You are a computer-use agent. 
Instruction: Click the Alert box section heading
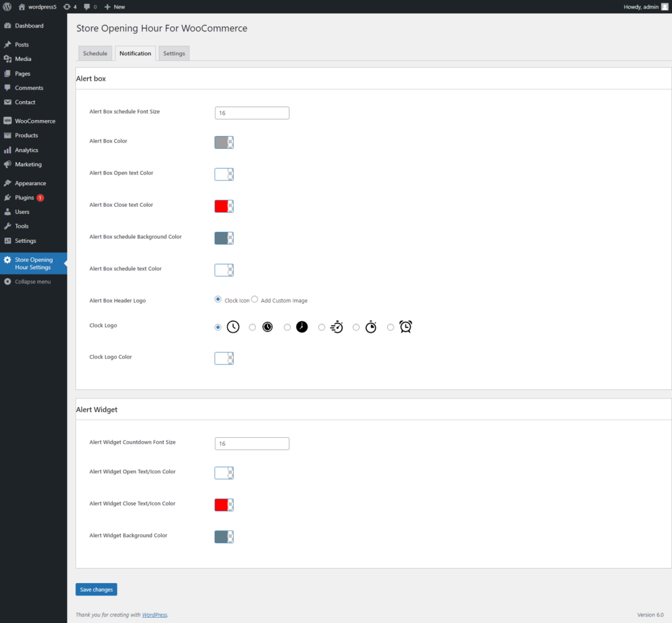[x=91, y=79]
